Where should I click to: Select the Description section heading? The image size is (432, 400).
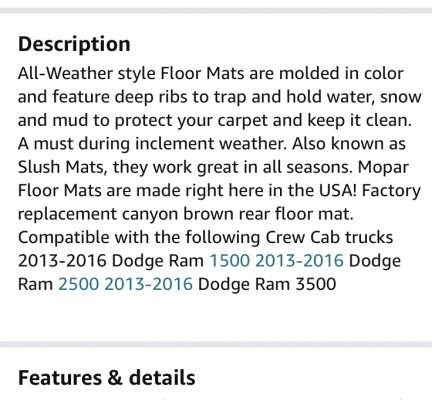point(74,44)
